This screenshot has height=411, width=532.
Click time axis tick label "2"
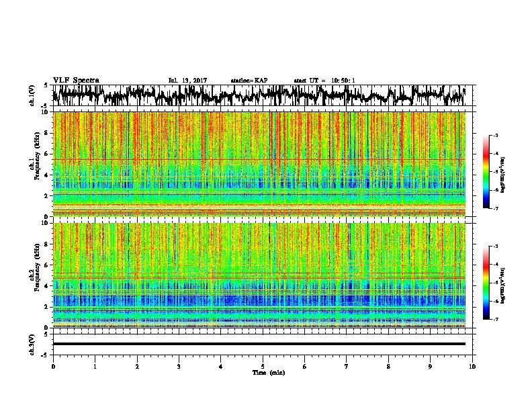point(137,367)
